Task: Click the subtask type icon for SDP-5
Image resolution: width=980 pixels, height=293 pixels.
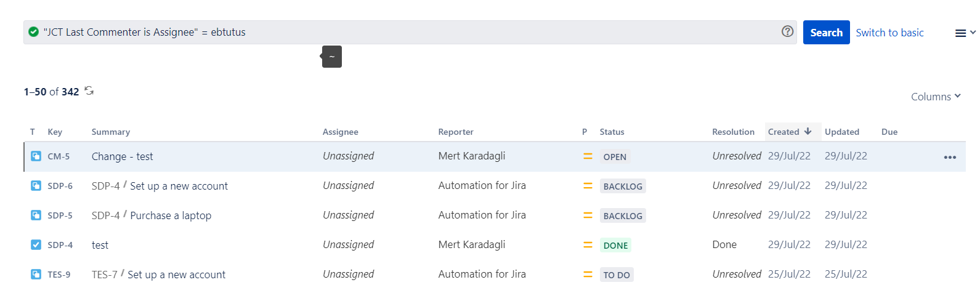Action: (36, 215)
